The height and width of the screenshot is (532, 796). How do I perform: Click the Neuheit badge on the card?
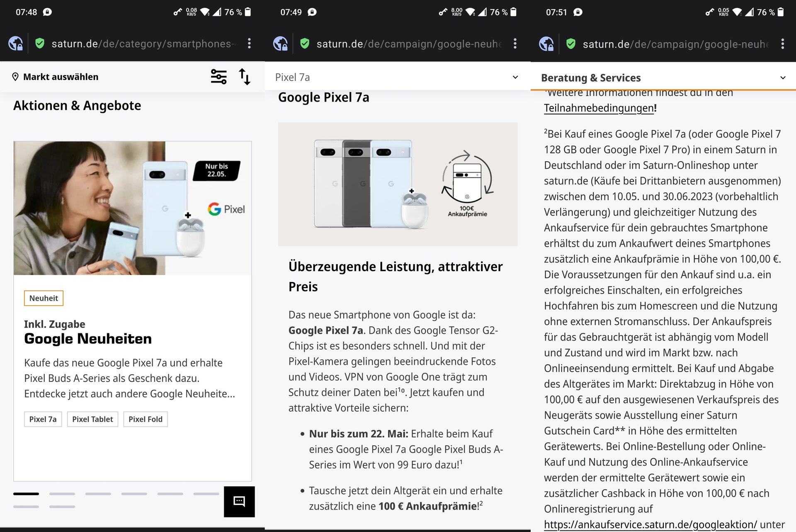coord(44,298)
